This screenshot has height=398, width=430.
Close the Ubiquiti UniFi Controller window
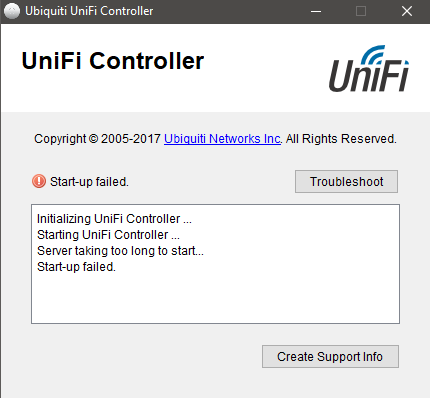407,11
